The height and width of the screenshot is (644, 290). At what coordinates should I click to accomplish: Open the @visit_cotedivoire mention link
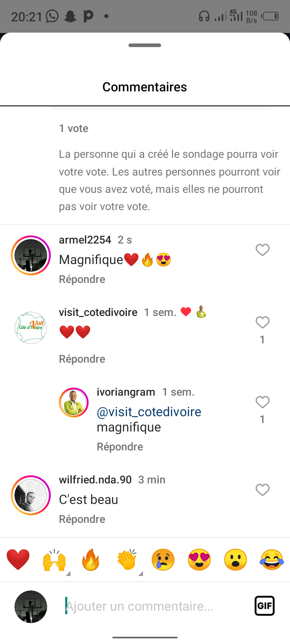point(149,412)
